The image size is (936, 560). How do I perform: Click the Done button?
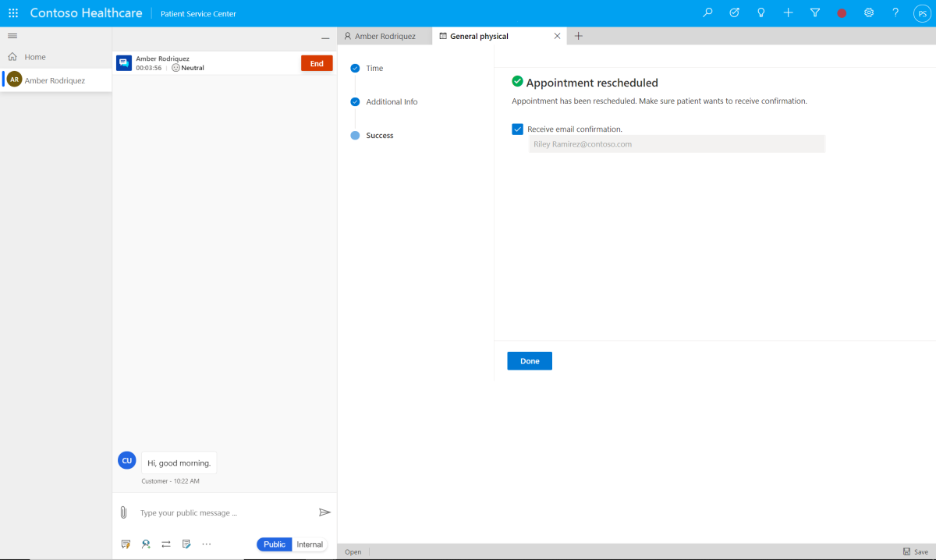[x=530, y=361]
